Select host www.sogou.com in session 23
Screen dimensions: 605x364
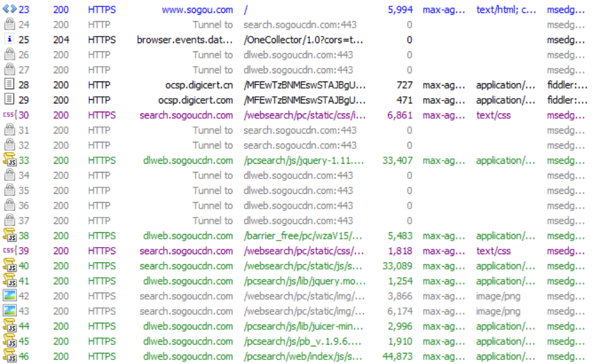pos(197,9)
